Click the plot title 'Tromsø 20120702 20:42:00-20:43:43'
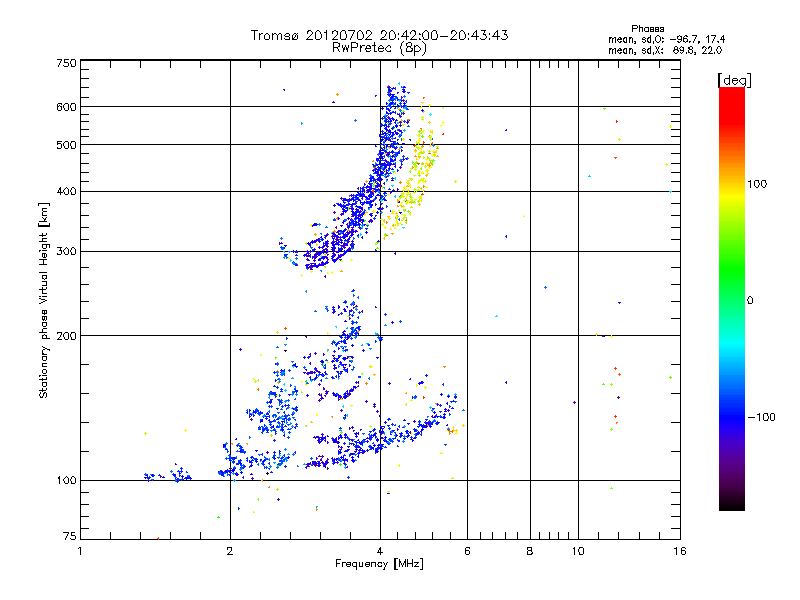 pos(379,35)
